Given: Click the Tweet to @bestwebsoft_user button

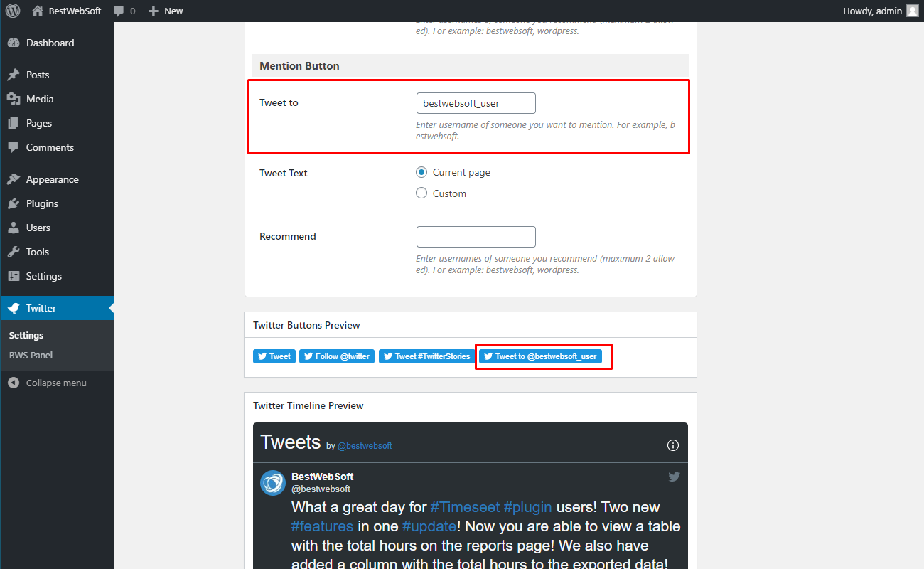Looking at the screenshot, I should [540, 356].
